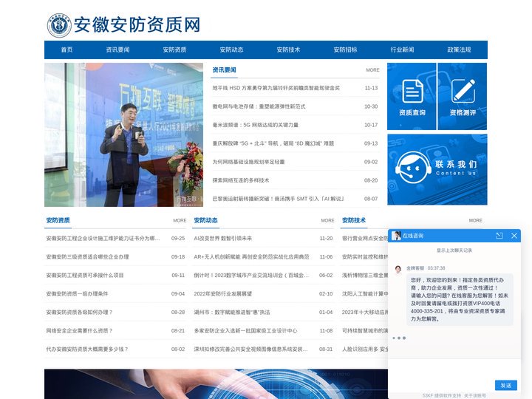
Task: Open 安防招标 navigation menu item
Action: pyautogui.click(x=345, y=50)
